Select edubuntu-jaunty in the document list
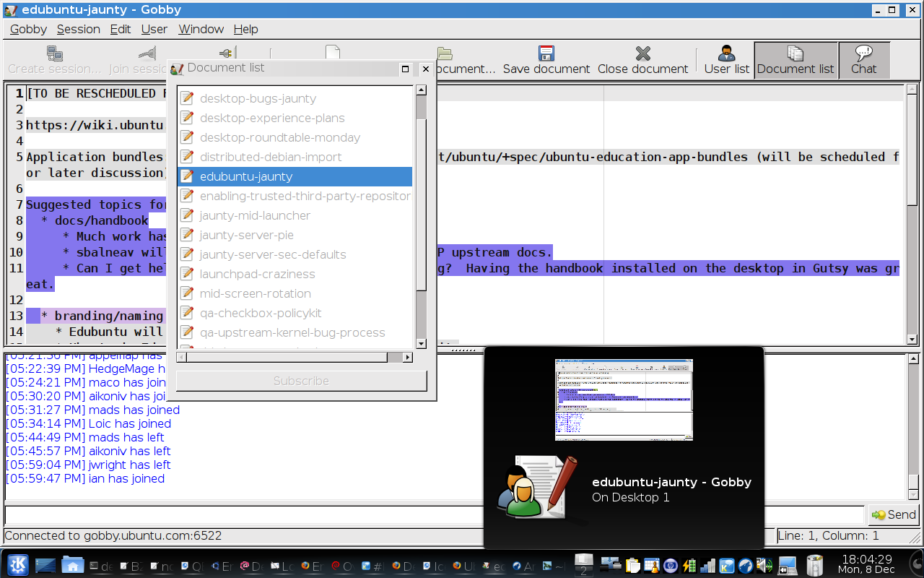Image resolution: width=924 pixels, height=578 pixels. coord(295,176)
